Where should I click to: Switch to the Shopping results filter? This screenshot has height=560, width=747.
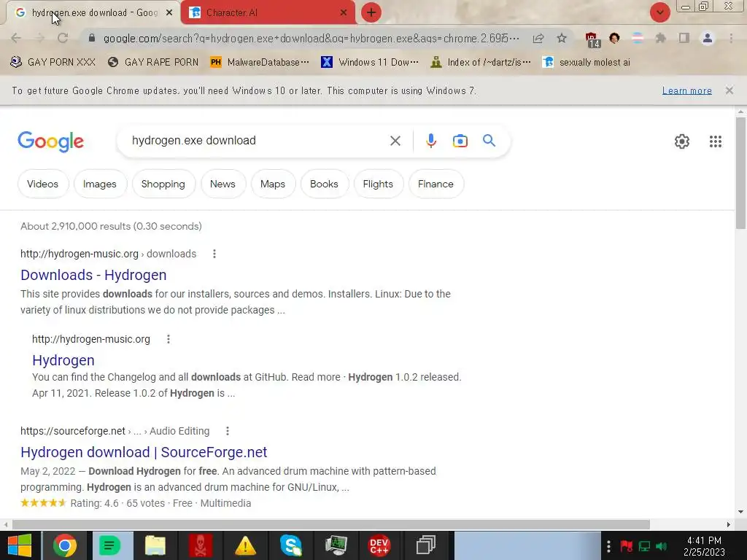pos(163,184)
